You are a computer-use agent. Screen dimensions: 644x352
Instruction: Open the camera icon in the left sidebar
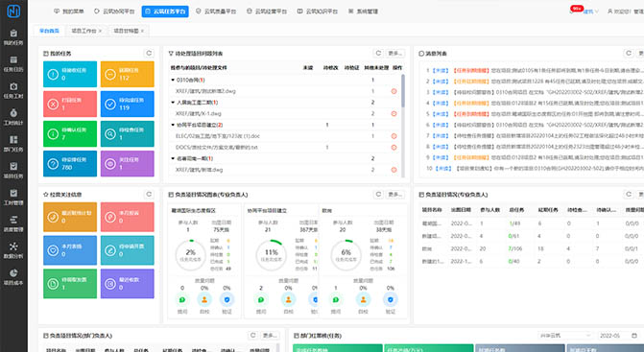point(13,86)
